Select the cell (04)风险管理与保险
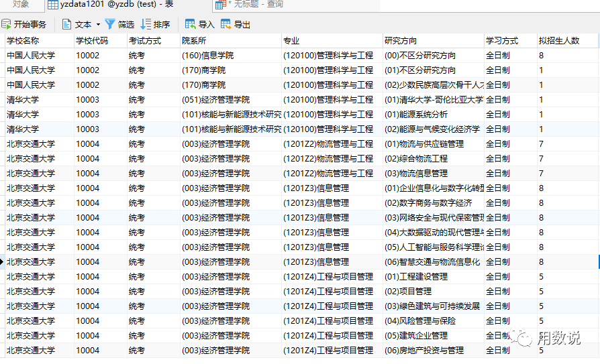The image size is (600, 364). click(434, 321)
